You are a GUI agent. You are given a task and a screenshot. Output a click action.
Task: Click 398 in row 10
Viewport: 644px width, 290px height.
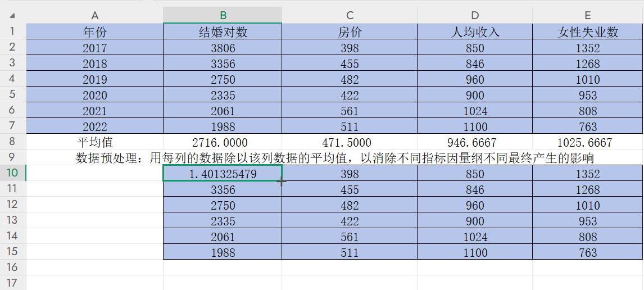pos(350,173)
